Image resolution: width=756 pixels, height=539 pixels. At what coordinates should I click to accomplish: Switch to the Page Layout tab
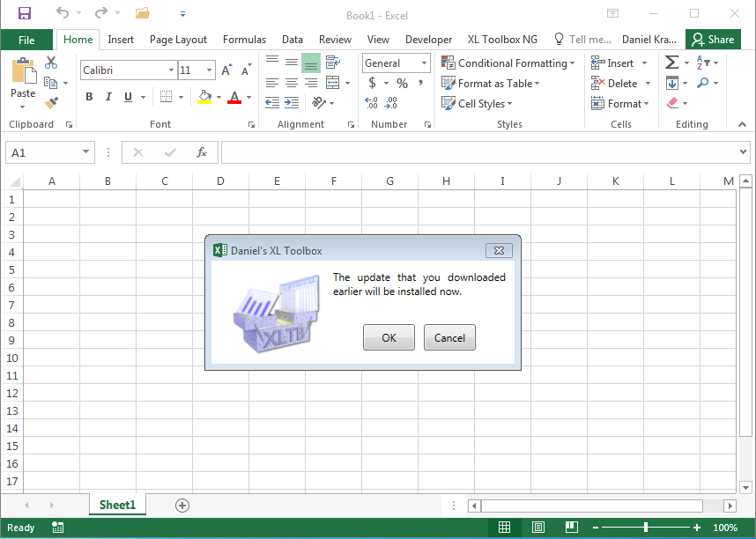click(x=178, y=40)
